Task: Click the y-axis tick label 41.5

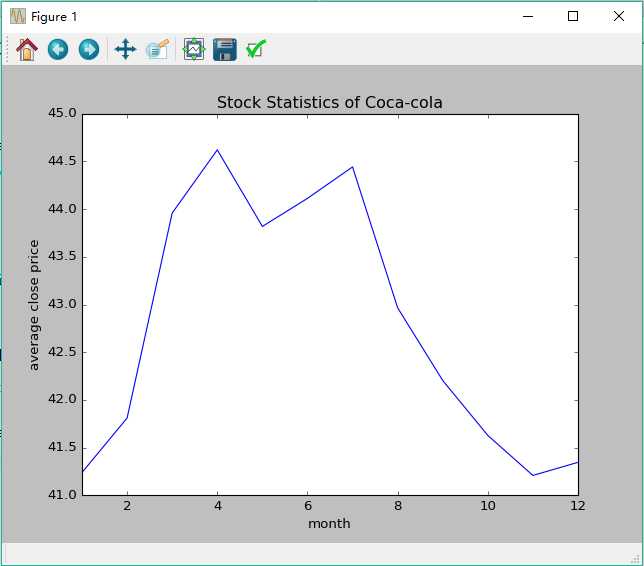Action: (62, 447)
